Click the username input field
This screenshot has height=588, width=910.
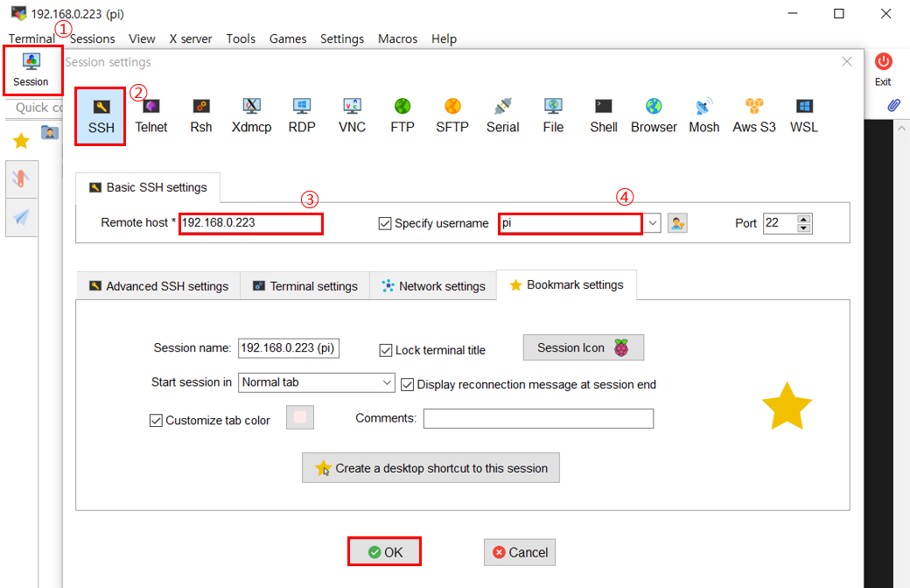click(x=570, y=223)
